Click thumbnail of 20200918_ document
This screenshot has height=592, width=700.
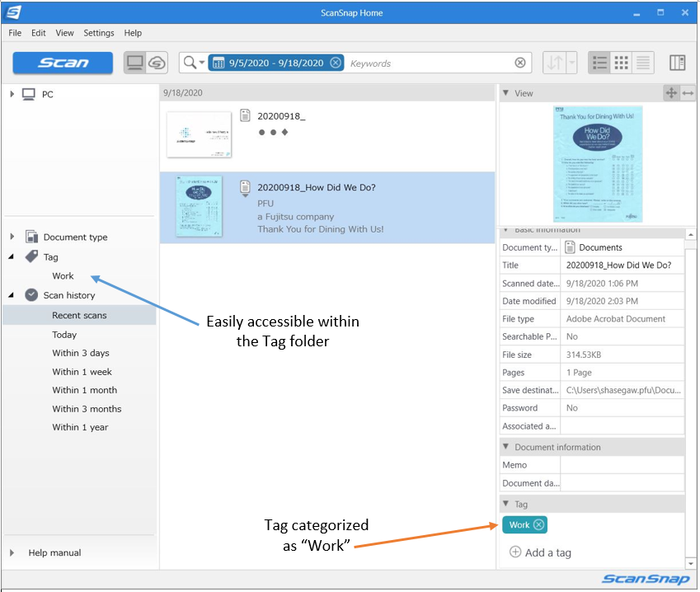199,134
